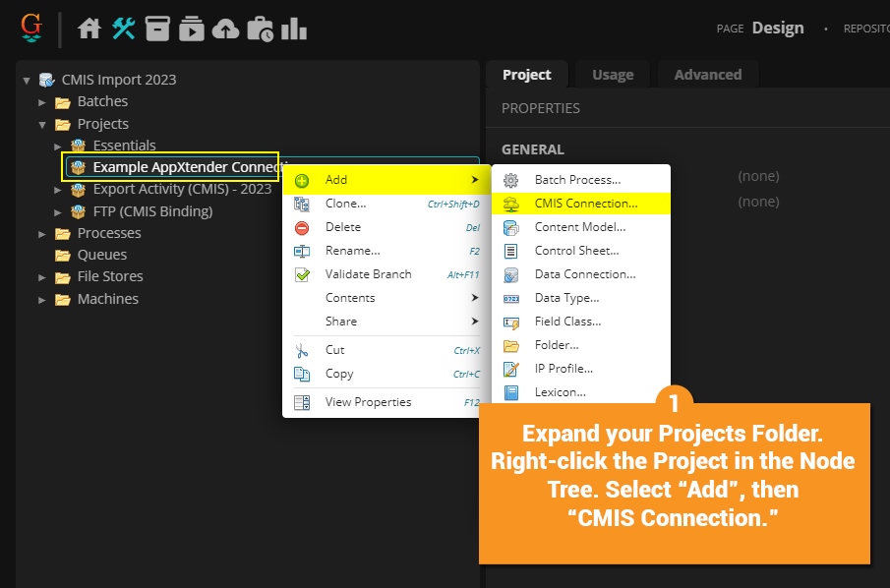Screen dimensions: 890x588
Task: Open the archive box page icon
Action: point(157,29)
